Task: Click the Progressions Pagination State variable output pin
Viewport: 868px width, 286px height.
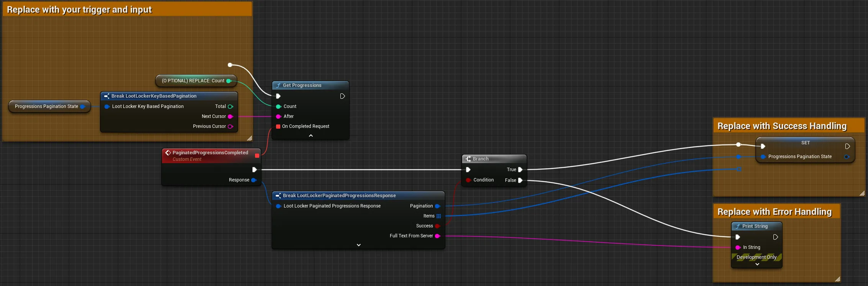Action: click(82, 106)
